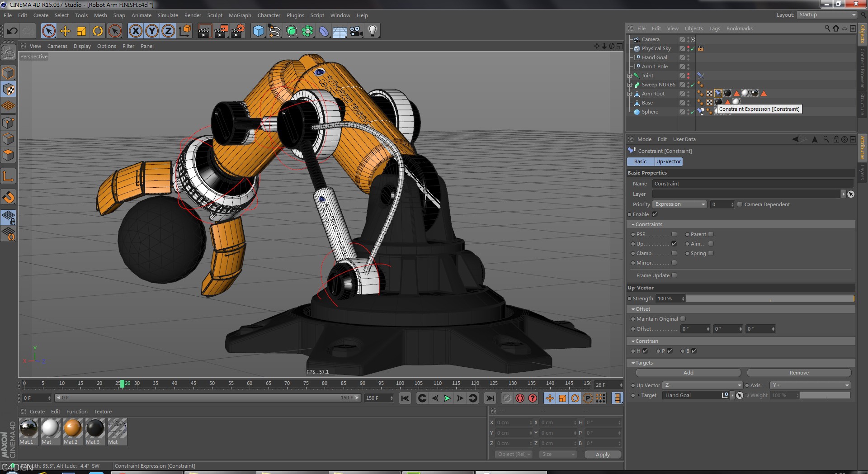Viewport: 868px width, 474px height.
Task: Select the Move tool in toolbar
Action: (x=65, y=31)
